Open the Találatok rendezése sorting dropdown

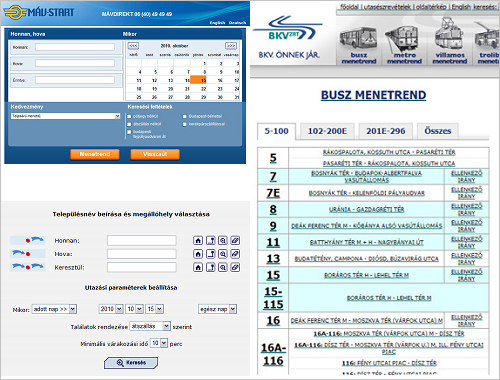(x=150, y=326)
